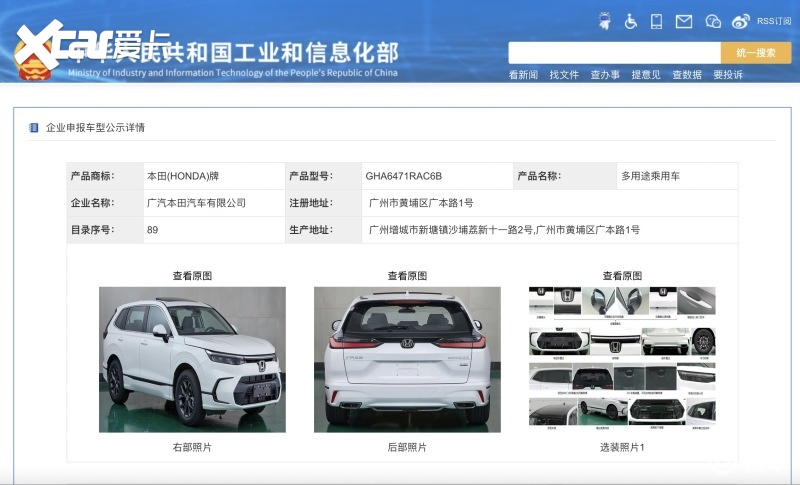
Task: Open the Weibo icon in header
Action: 741,20
